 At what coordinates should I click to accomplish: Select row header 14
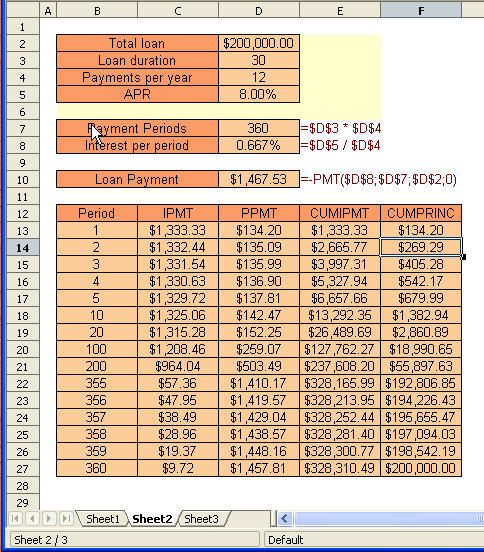[x=23, y=248]
